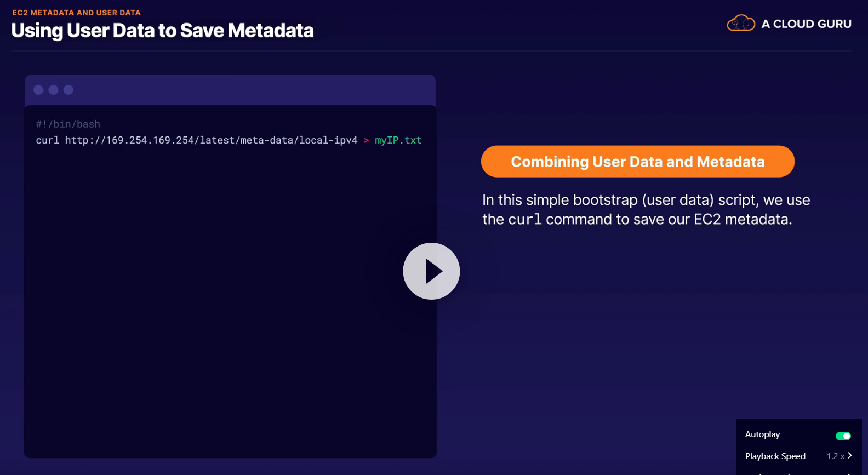The width and height of the screenshot is (868, 475).
Task: Click the description paragraph about bootstrap script
Action: point(646,209)
